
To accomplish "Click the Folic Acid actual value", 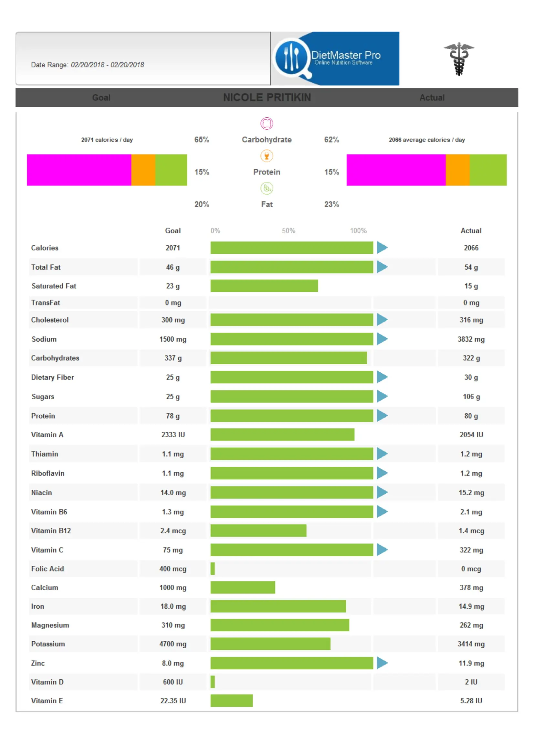I will (x=471, y=569).
